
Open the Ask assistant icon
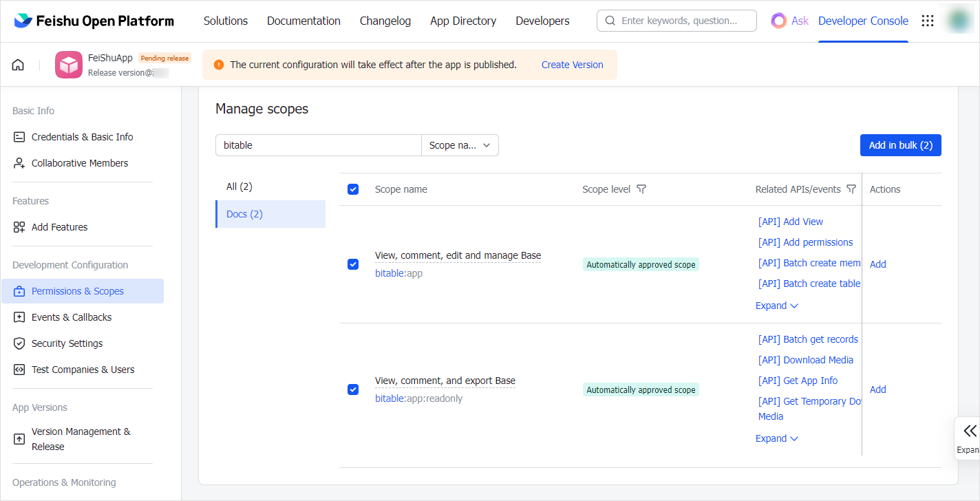(x=778, y=21)
